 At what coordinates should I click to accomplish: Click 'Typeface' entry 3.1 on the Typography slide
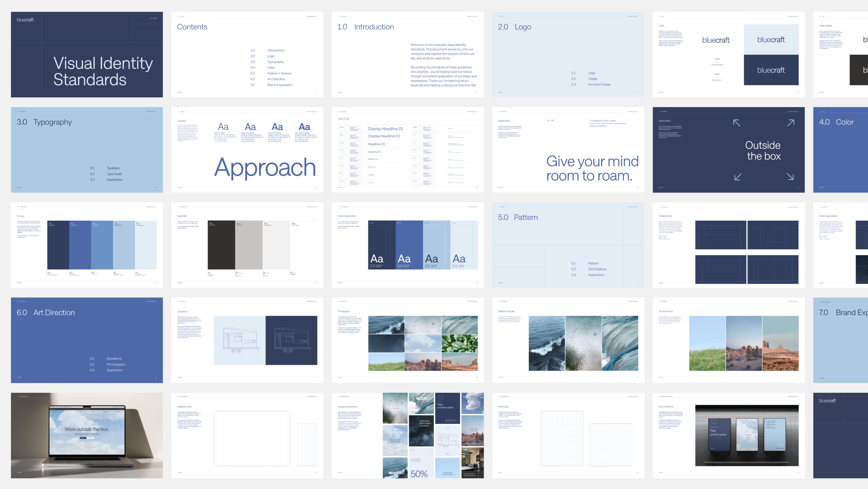(x=113, y=168)
